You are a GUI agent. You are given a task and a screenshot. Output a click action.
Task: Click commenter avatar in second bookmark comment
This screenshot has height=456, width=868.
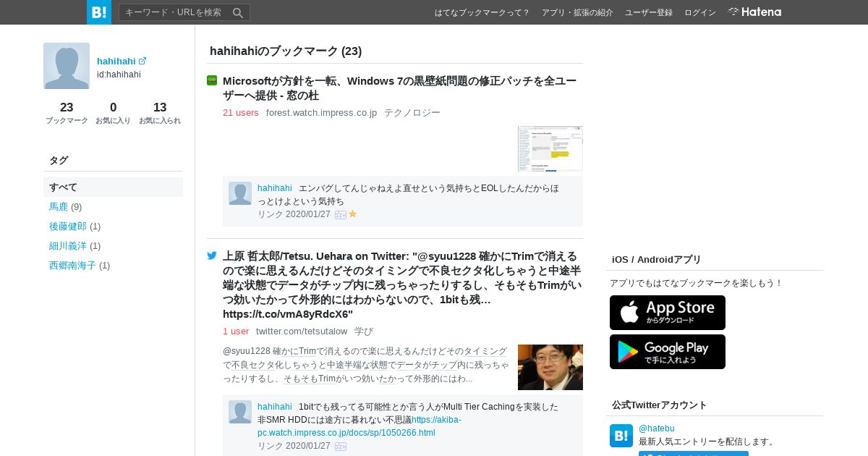(x=240, y=412)
